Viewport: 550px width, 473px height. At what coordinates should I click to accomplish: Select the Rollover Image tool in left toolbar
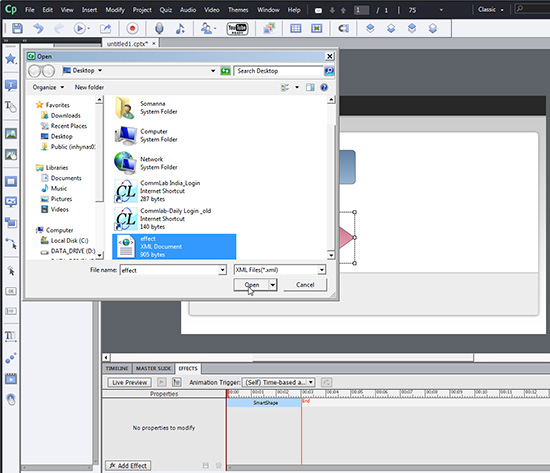click(11, 155)
